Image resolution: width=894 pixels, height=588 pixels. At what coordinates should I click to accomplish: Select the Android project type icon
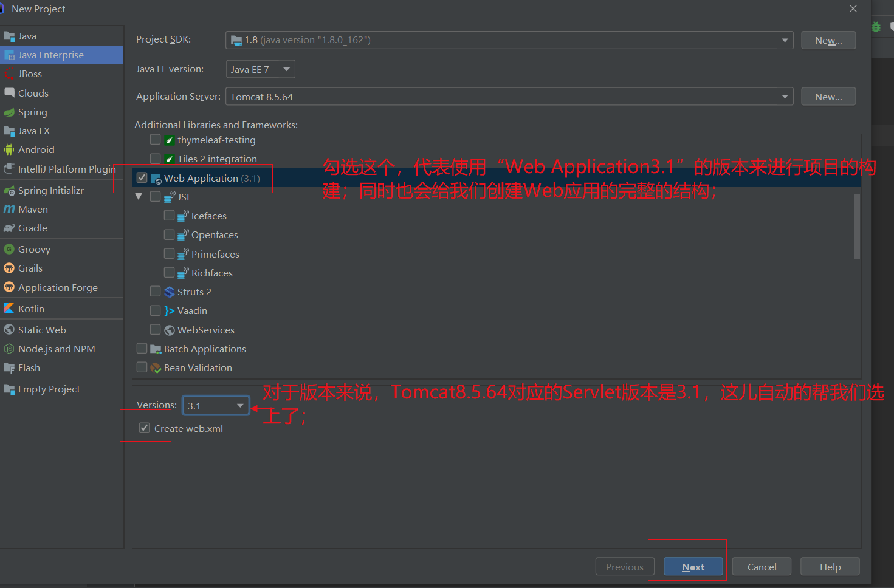click(x=10, y=149)
